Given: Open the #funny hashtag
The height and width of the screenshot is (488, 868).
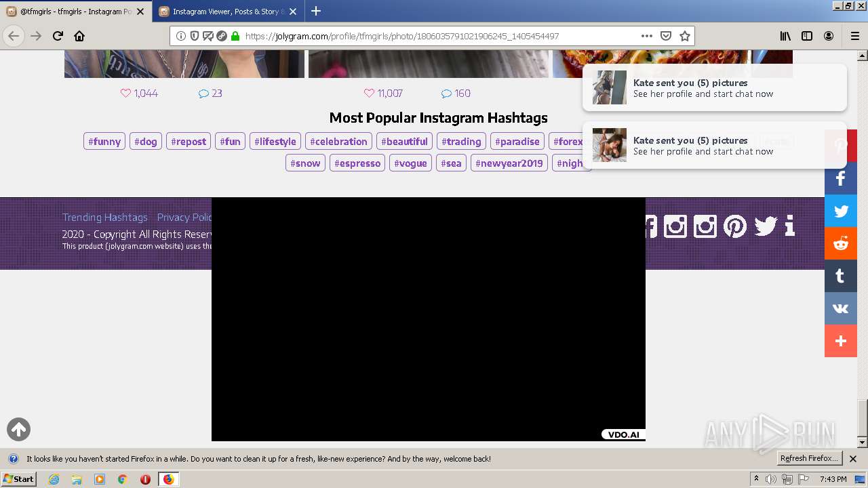Looking at the screenshot, I should 104,141.
